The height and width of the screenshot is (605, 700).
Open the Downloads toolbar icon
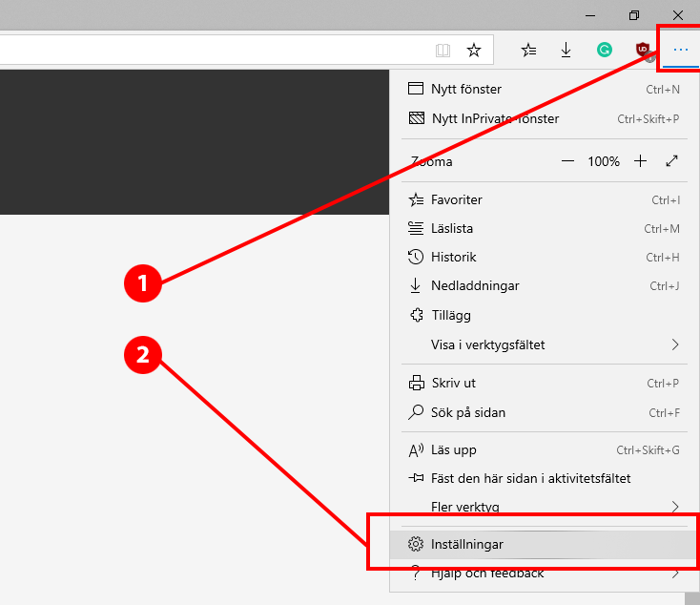566,50
